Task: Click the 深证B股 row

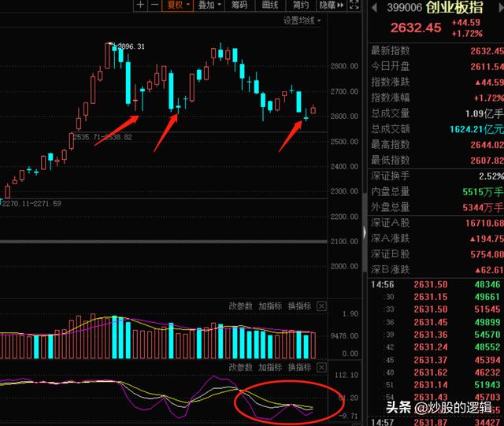Action: (x=437, y=254)
